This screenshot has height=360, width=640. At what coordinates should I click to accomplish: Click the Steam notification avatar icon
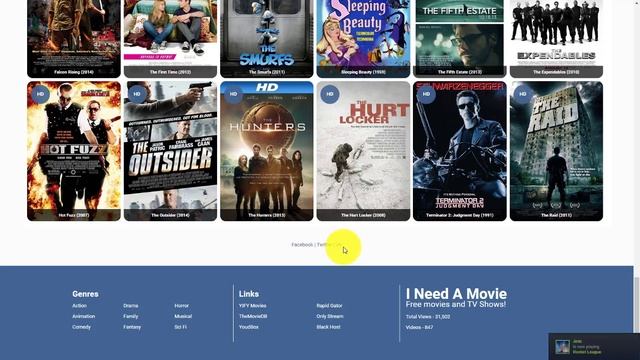(x=562, y=347)
